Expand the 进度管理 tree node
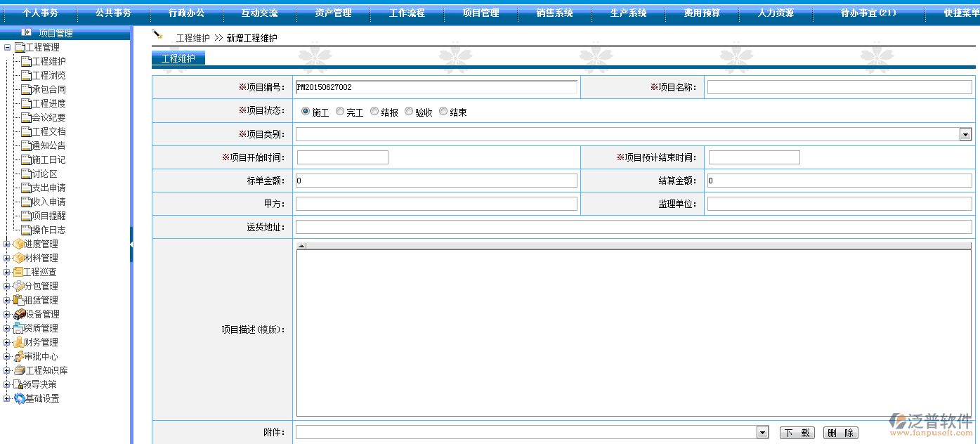980x444 pixels. (7, 244)
